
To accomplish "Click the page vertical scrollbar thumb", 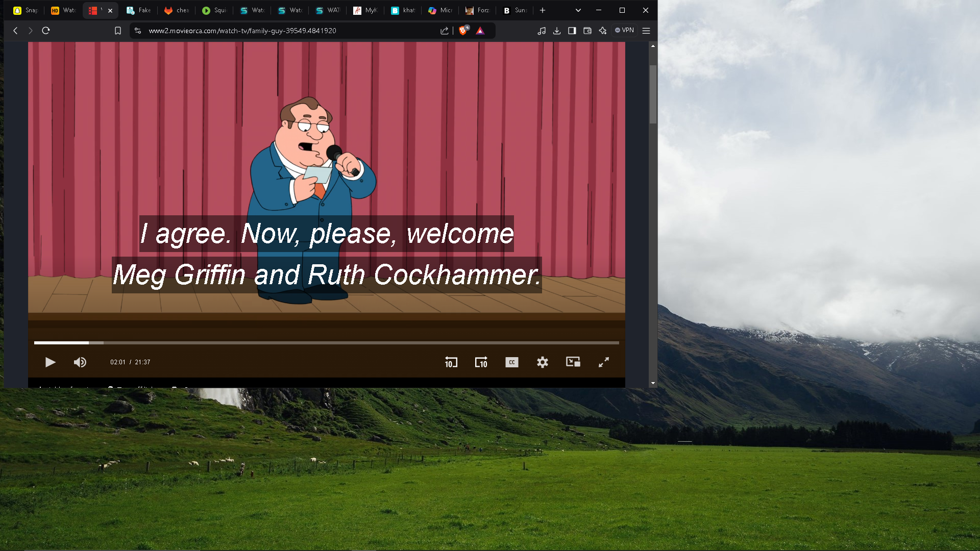I will click(653, 94).
